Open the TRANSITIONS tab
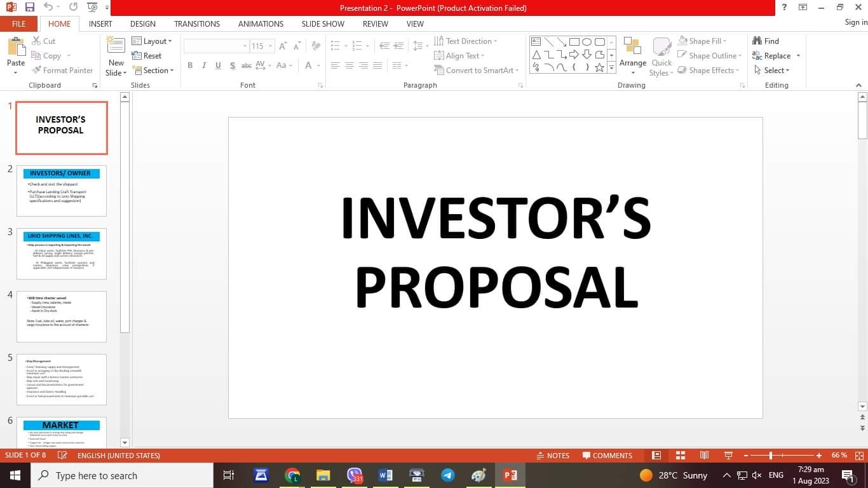This screenshot has width=868, height=488. (197, 24)
